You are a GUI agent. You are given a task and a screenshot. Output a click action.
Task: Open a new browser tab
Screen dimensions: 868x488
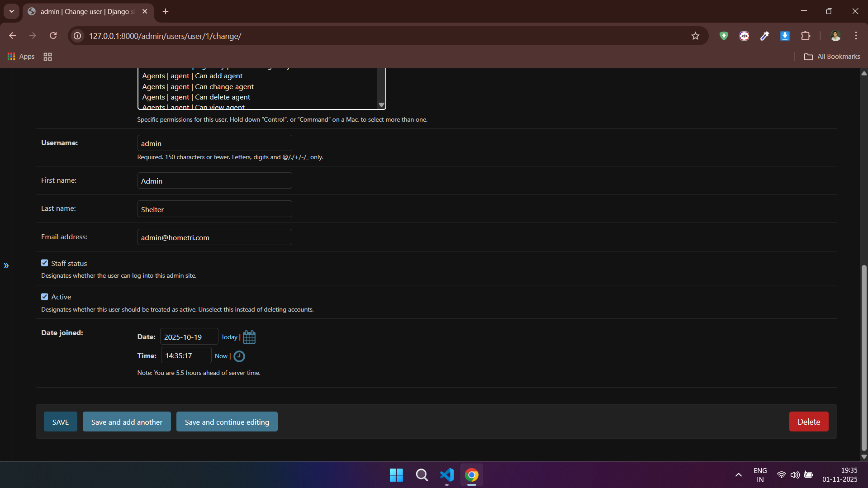(166, 11)
